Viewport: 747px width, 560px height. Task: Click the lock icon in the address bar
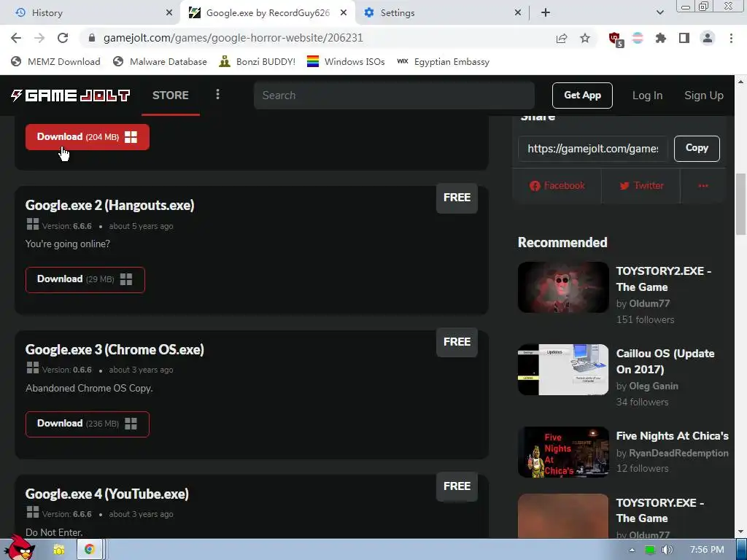(x=92, y=38)
